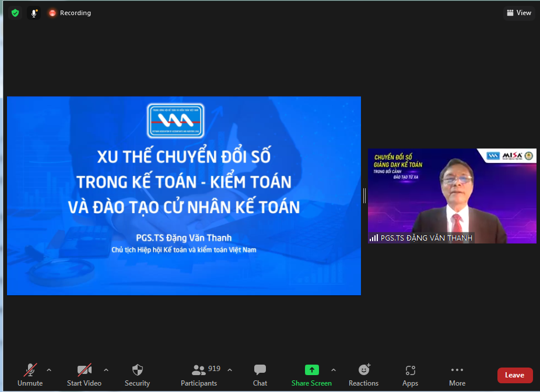Open video options chevron next to Start Video
Screen dimensions: 540x392
coord(106,369)
